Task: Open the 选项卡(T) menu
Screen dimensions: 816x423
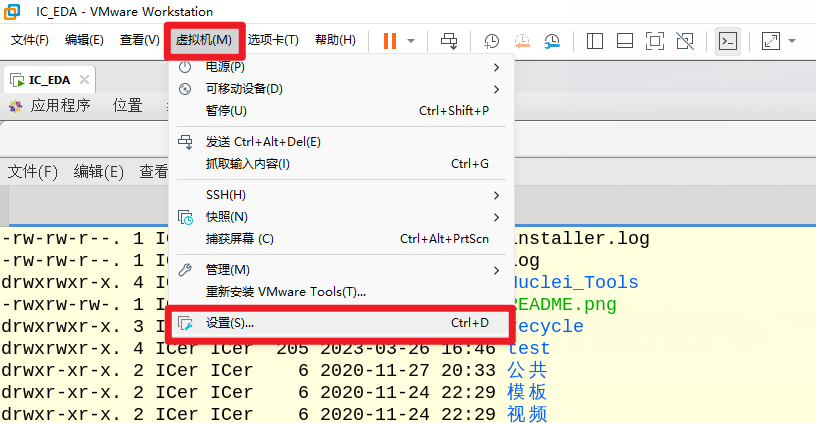Action: 273,40
